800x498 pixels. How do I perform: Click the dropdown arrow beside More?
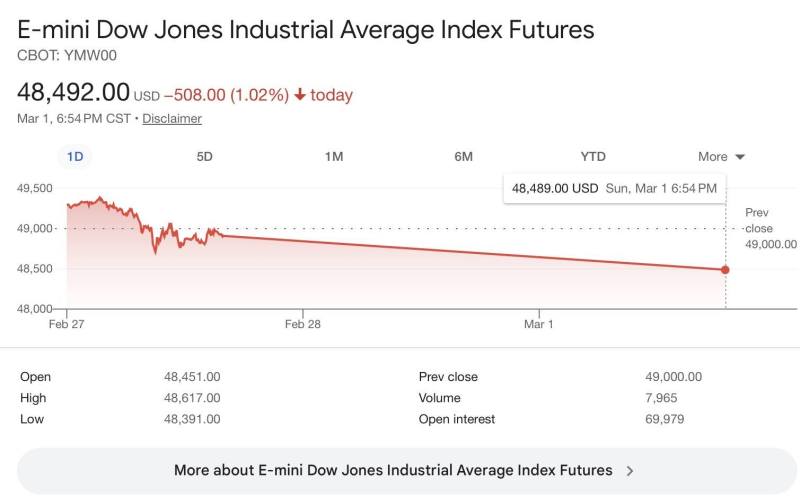[740, 157]
